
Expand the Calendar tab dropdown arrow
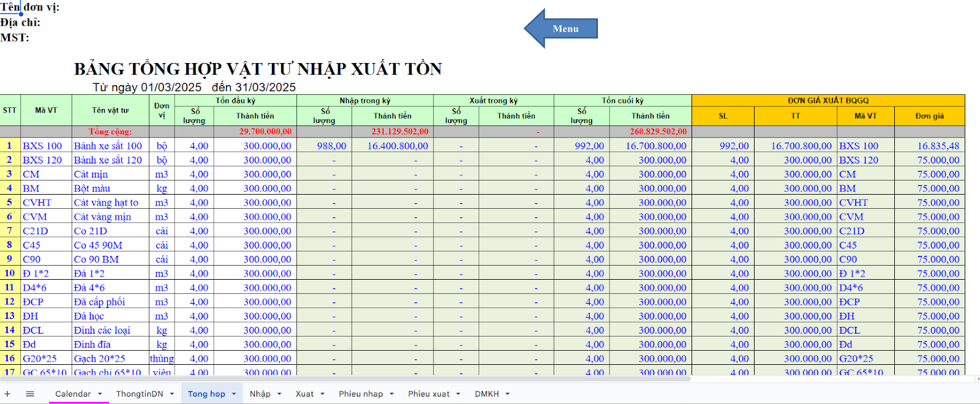pyautogui.click(x=100, y=394)
